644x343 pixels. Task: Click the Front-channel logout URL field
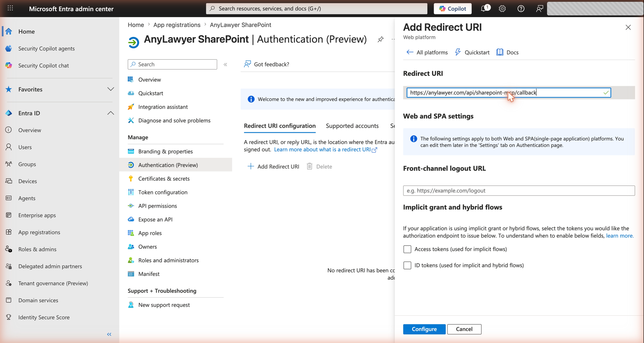[519, 191]
